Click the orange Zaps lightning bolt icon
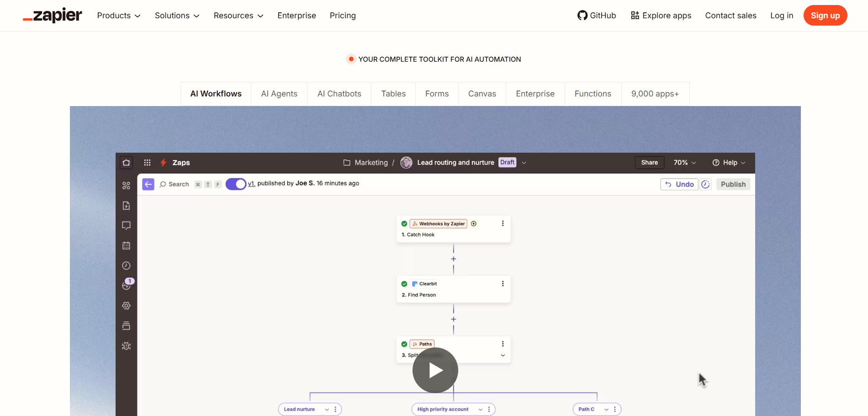Screen dimensions: 868x416 163,163
